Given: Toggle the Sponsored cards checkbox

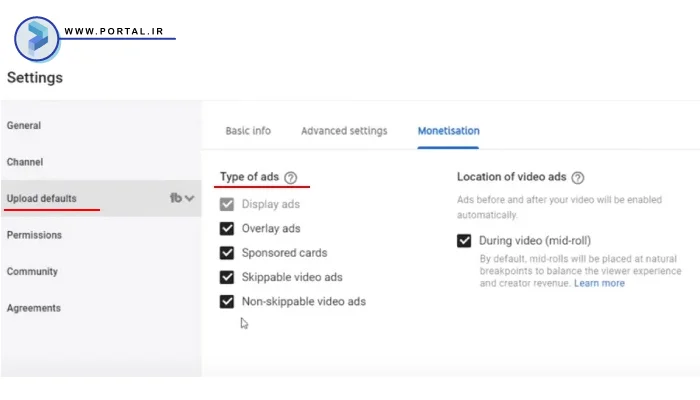Looking at the screenshot, I should (227, 253).
